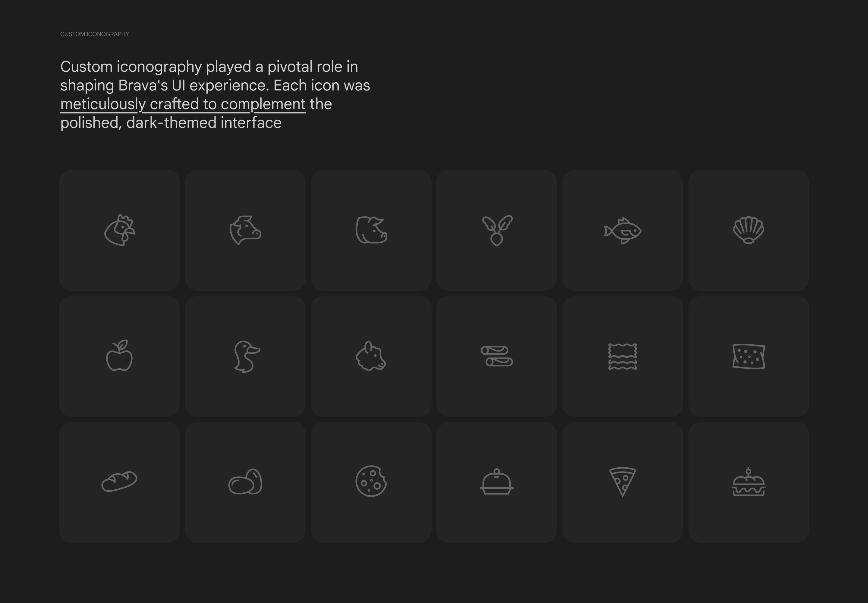Pick the bread loaf icon
868x603 pixels.
click(x=119, y=481)
